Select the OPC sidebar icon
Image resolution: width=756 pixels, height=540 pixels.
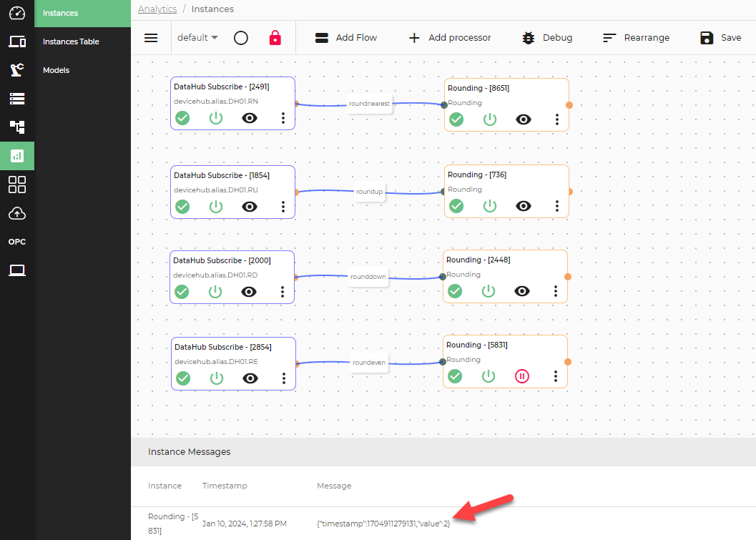click(17, 241)
